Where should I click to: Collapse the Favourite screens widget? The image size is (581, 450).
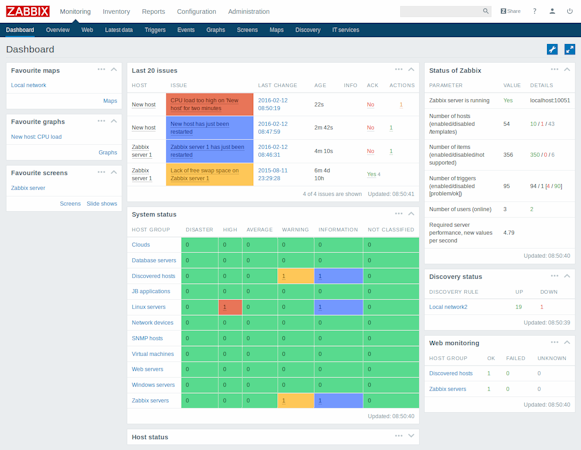(114, 172)
